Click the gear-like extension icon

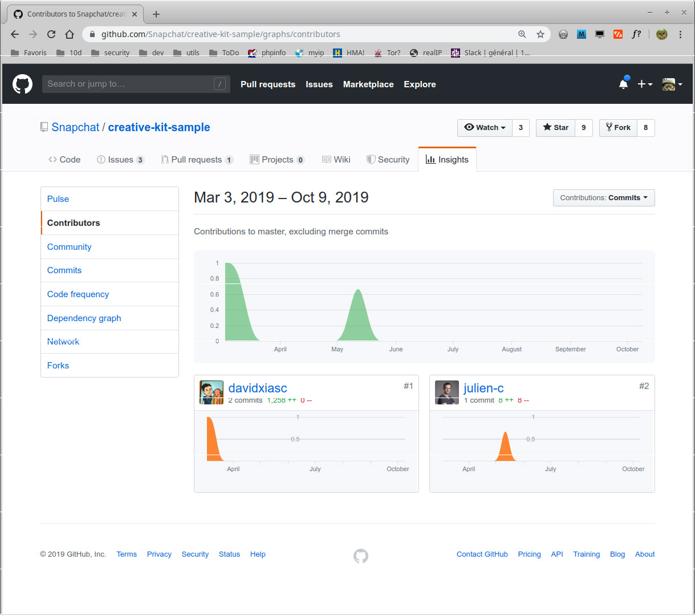(563, 34)
